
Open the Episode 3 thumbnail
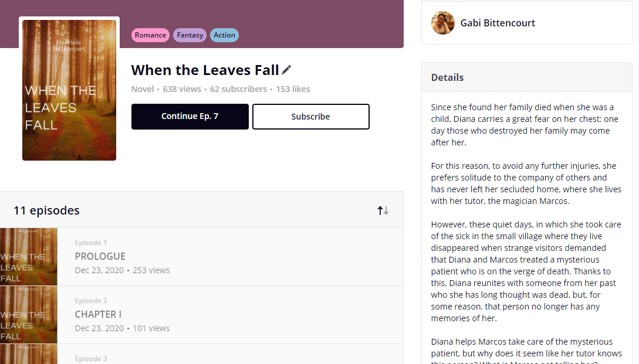click(x=29, y=354)
